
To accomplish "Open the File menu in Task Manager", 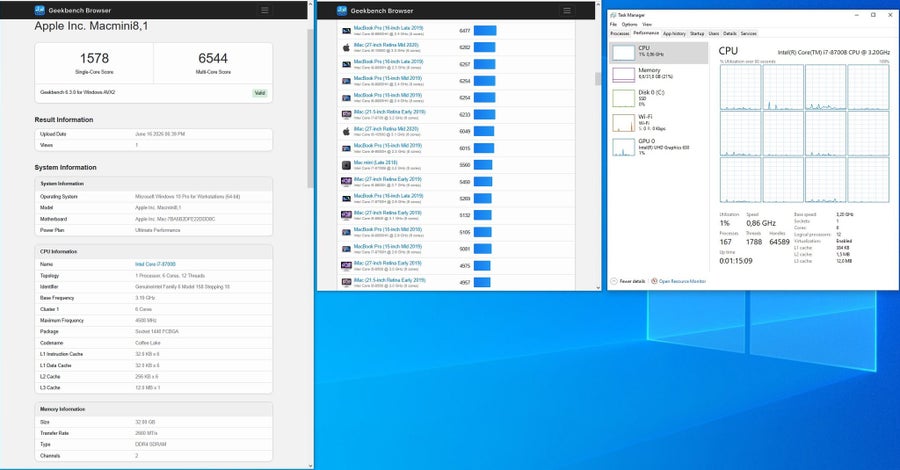I will 613,25.
